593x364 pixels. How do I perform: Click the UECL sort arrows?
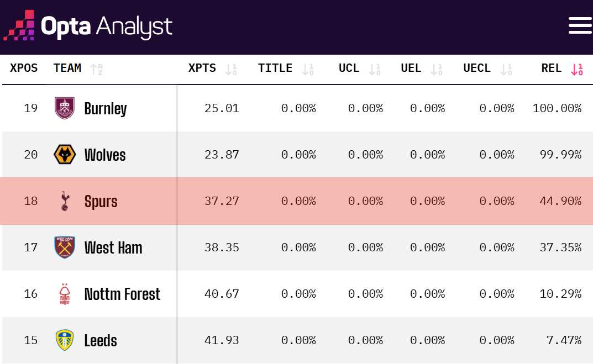click(x=506, y=70)
